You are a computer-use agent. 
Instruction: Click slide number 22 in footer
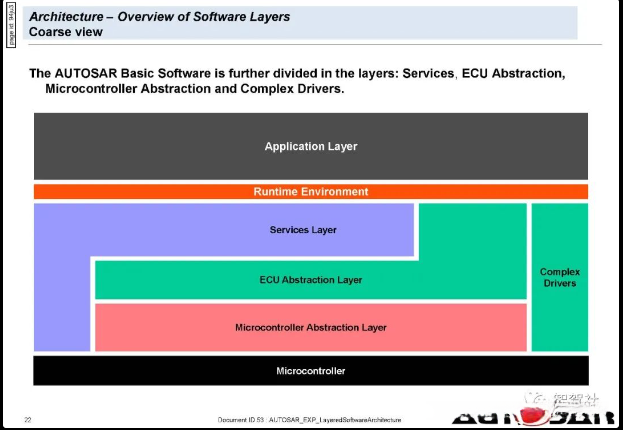(x=28, y=420)
